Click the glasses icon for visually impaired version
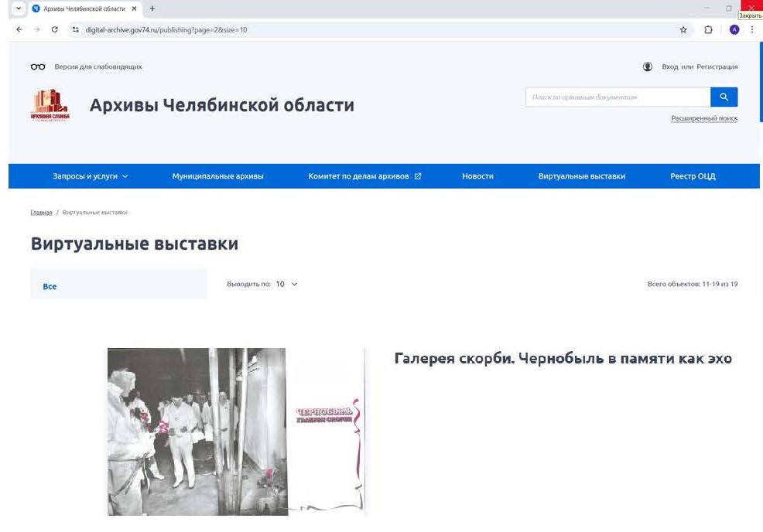 point(37,66)
